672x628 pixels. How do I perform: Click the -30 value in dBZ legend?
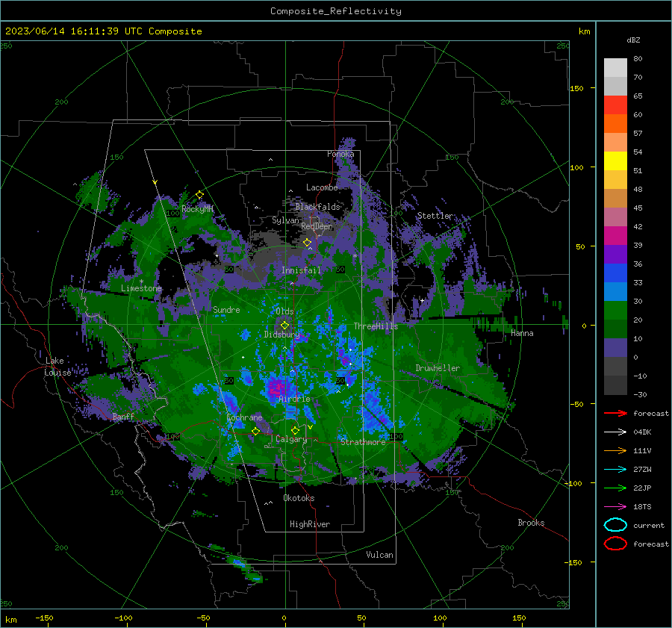coord(640,394)
